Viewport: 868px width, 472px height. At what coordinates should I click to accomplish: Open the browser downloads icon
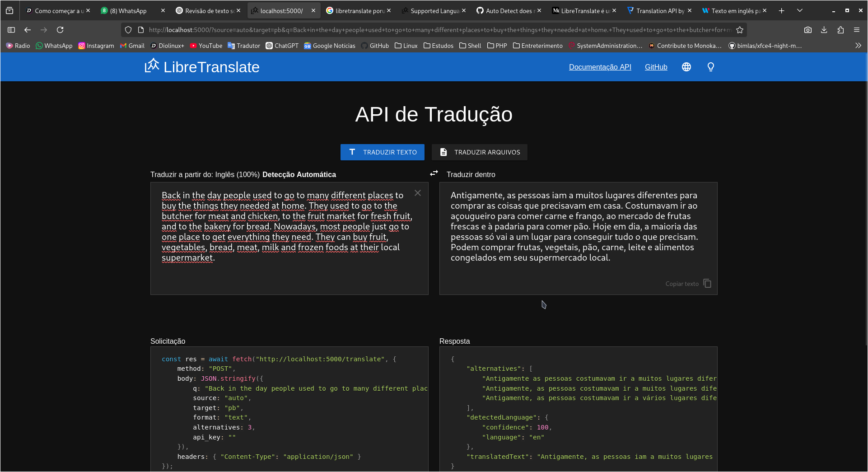click(824, 30)
